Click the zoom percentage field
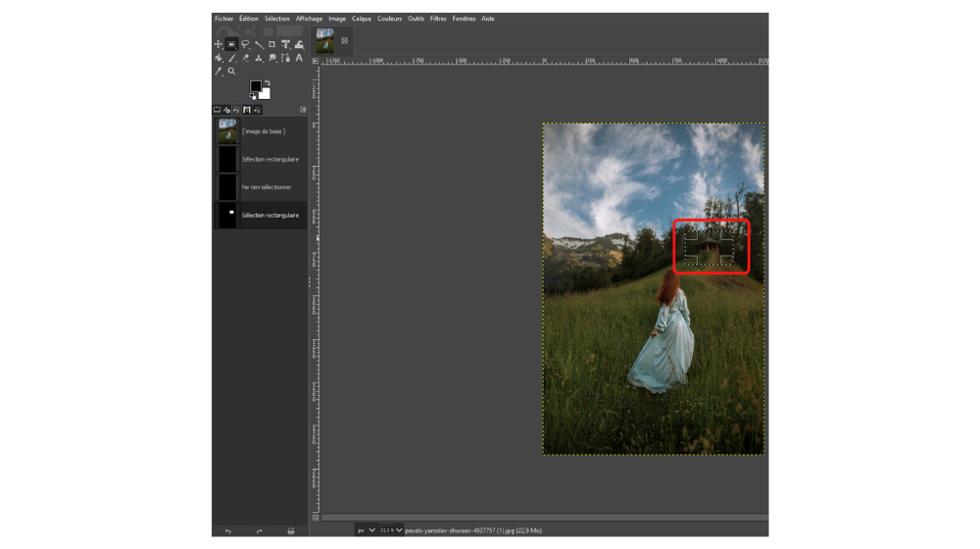Viewport: 980px width, 549px height. 387,530
